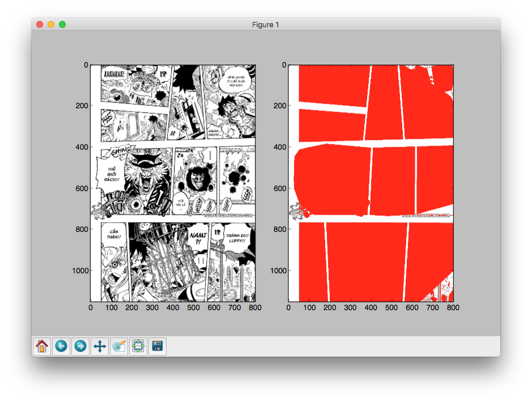Reset the view with the Home icon
This screenshot has width=532, height=402.
tap(42, 346)
